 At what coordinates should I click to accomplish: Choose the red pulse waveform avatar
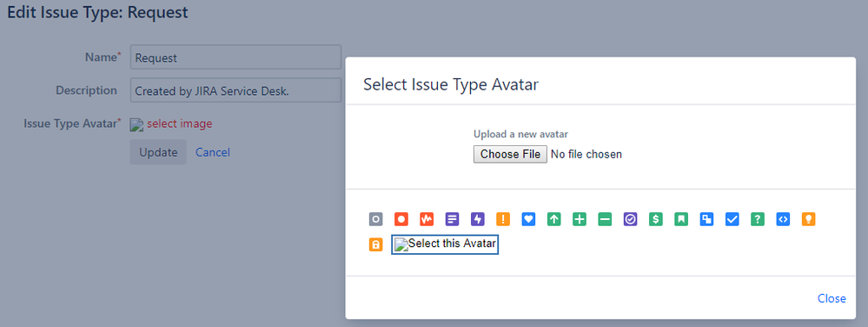pos(427,219)
